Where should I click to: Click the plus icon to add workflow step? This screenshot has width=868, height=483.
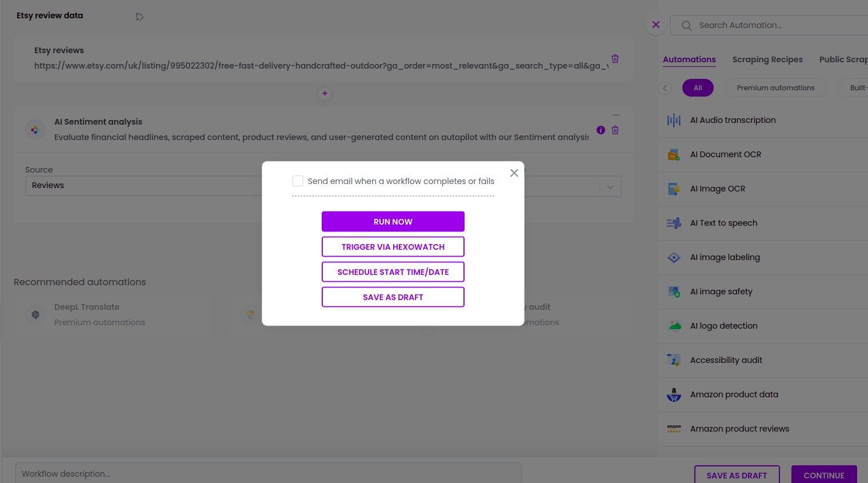point(325,93)
